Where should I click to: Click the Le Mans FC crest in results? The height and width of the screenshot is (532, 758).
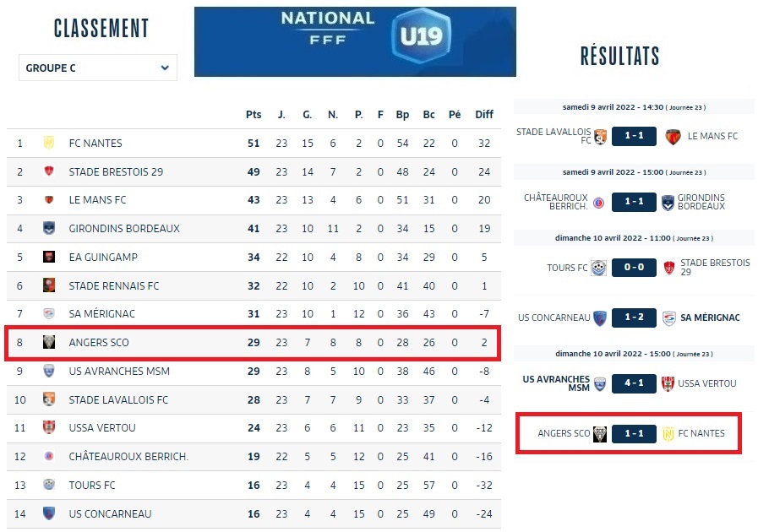(673, 136)
